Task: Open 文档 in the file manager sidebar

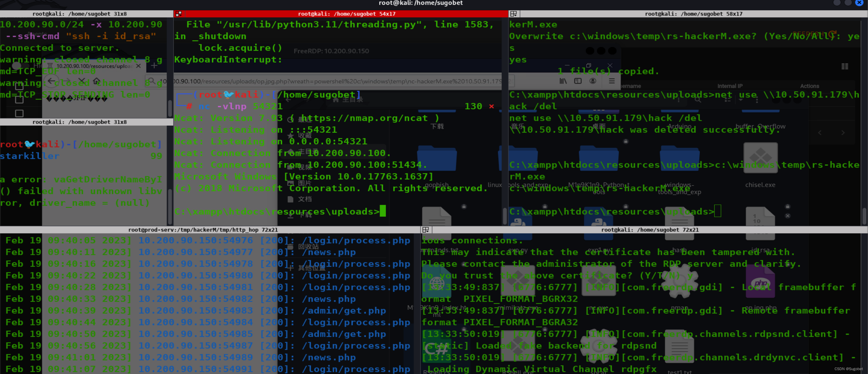Action: pos(300,199)
